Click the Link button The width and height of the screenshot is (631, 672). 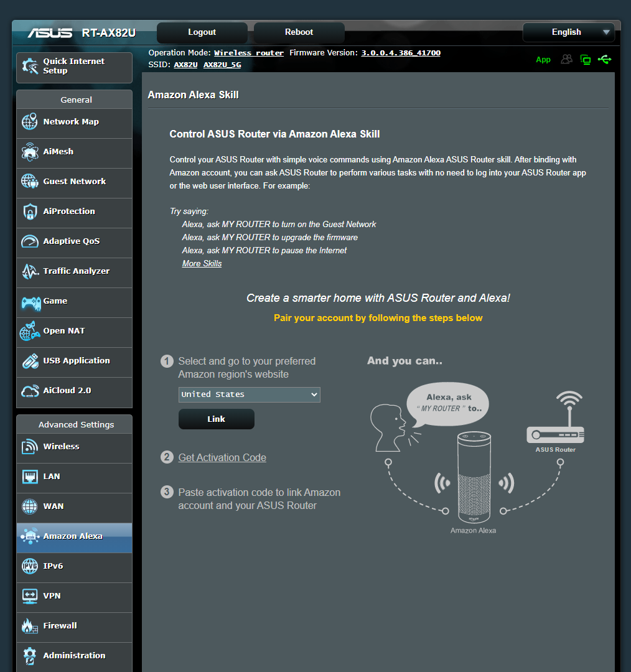(x=217, y=419)
